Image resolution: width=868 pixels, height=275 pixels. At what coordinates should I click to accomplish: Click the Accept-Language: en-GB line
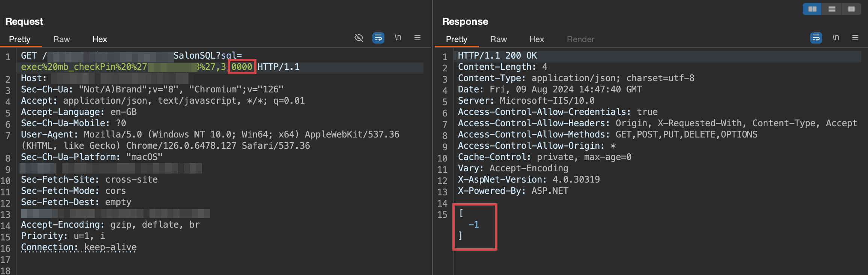point(79,112)
